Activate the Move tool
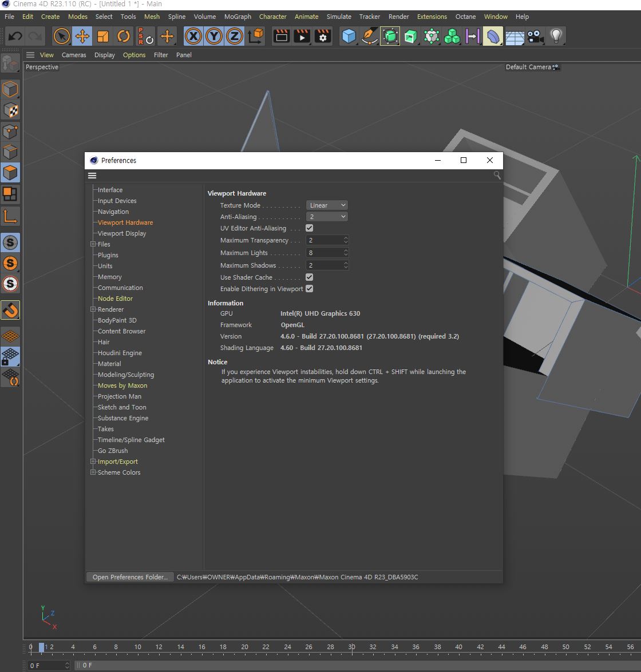 [x=82, y=36]
